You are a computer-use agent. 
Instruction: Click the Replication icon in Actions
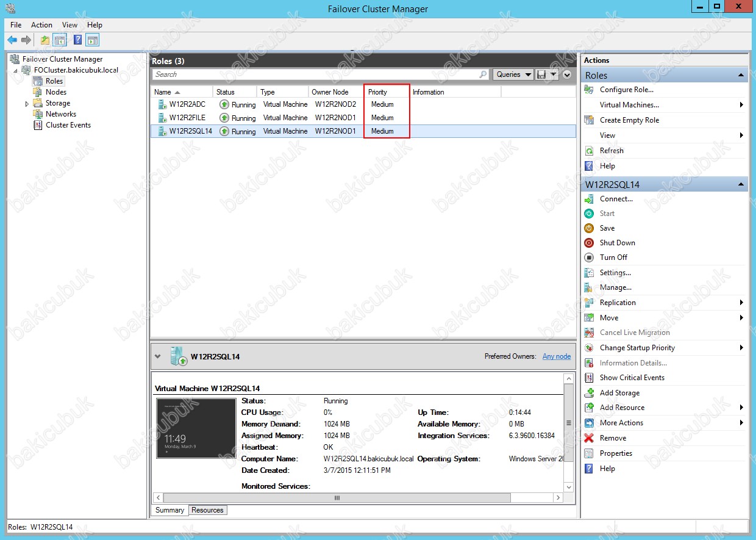[589, 303]
